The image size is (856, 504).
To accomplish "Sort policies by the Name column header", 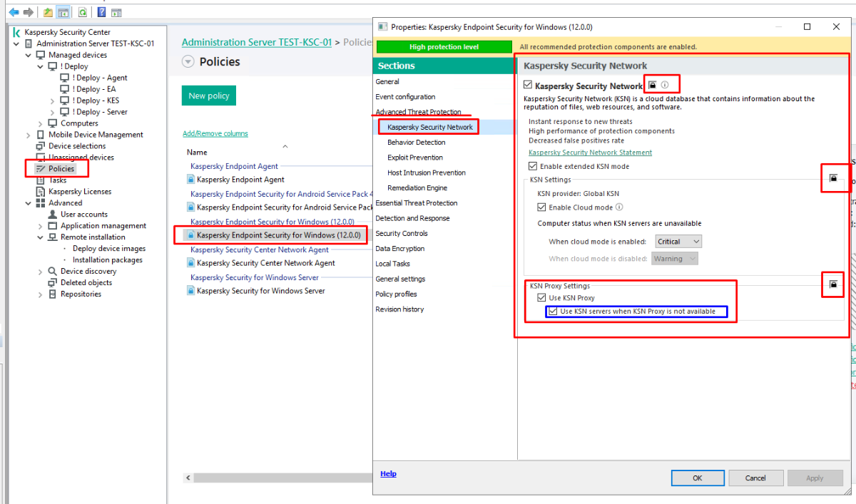I will click(197, 153).
